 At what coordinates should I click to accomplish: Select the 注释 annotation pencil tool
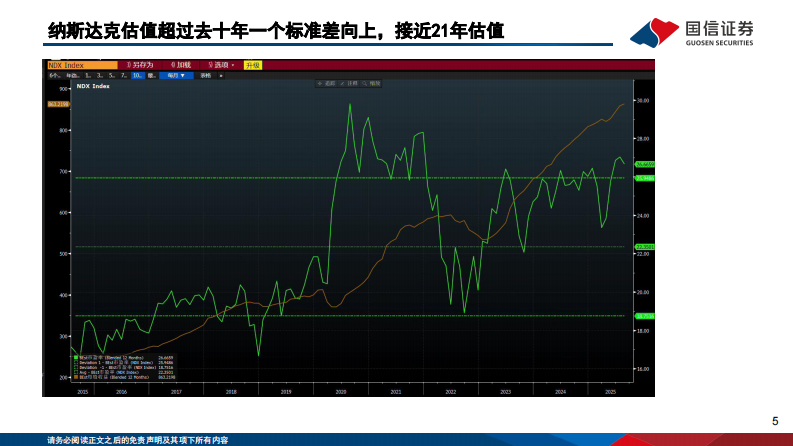(x=345, y=84)
